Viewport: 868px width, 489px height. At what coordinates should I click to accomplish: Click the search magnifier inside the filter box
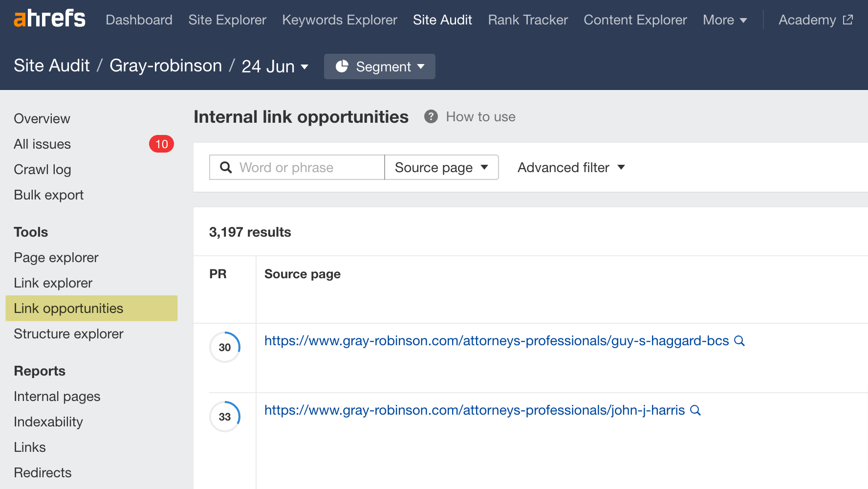(226, 167)
